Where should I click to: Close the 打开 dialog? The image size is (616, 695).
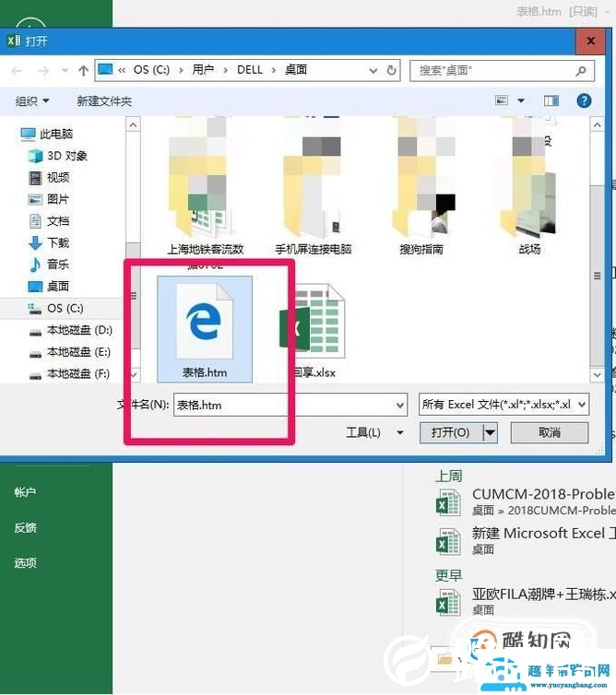coord(590,41)
